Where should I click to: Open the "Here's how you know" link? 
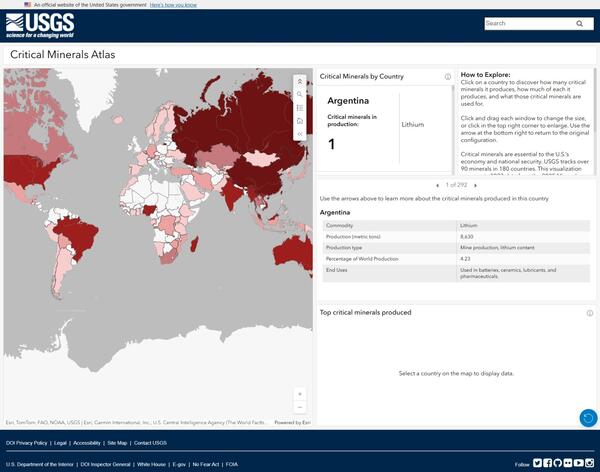pyautogui.click(x=173, y=5)
